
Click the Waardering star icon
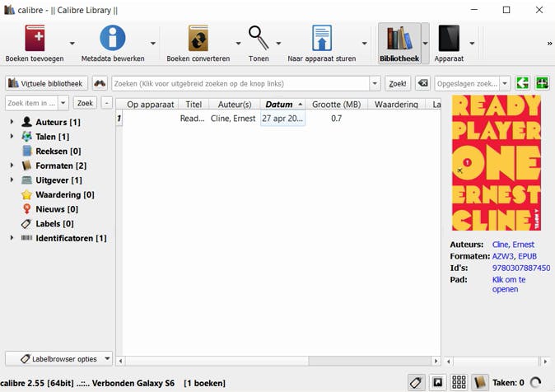click(x=26, y=194)
